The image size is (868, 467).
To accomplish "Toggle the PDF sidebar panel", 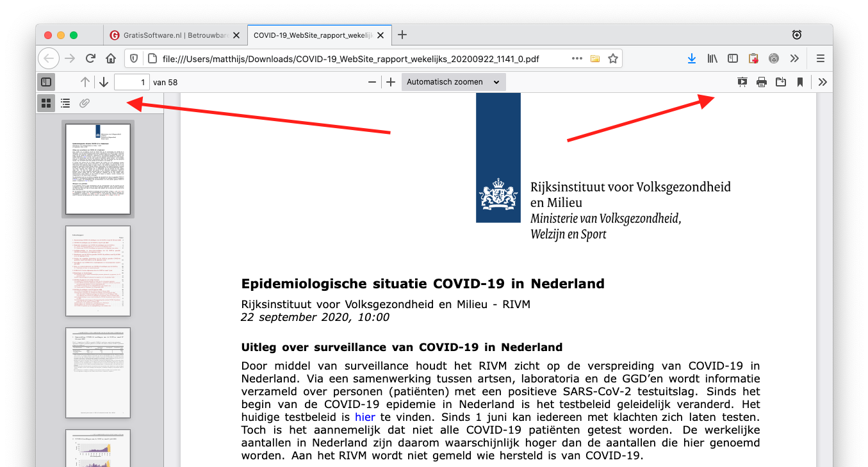I will [45, 82].
